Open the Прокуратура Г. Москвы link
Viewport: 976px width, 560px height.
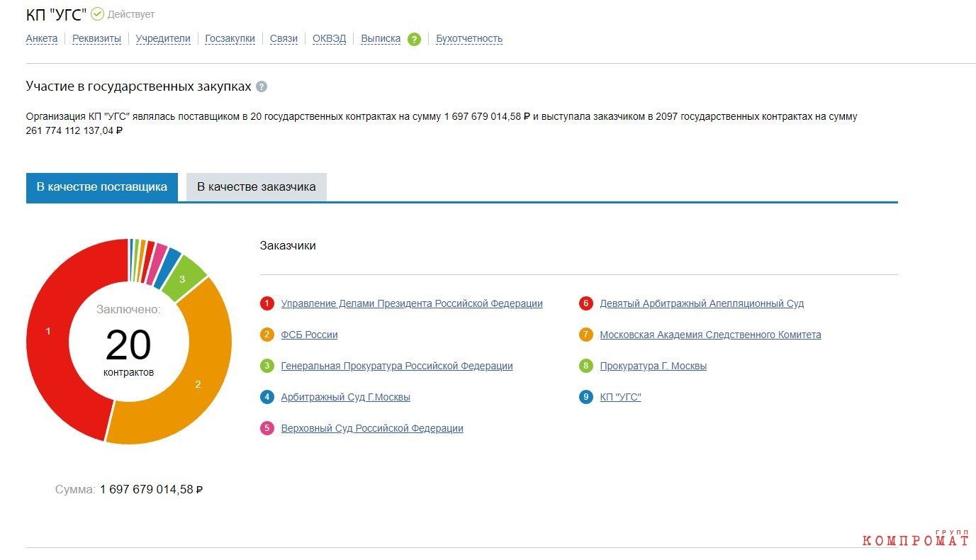click(654, 366)
